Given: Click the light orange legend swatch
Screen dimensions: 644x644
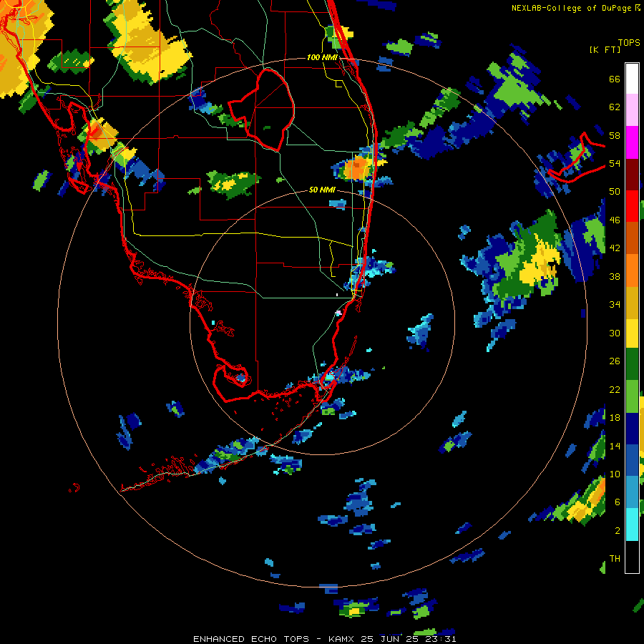Looking at the screenshot, I should coord(632,270).
